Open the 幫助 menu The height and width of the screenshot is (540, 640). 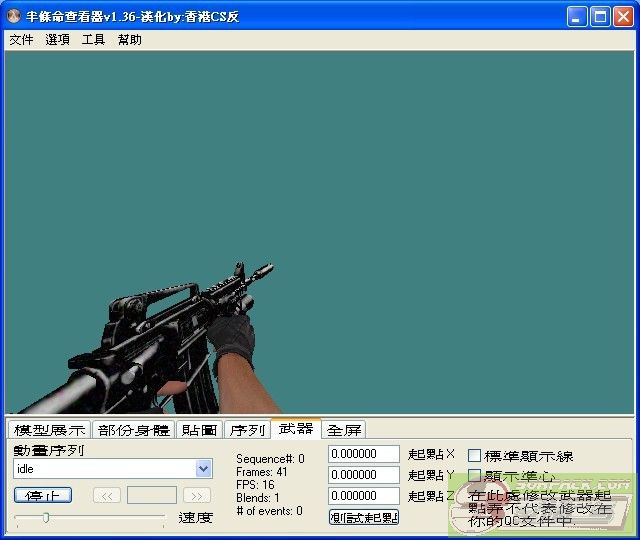pos(129,40)
